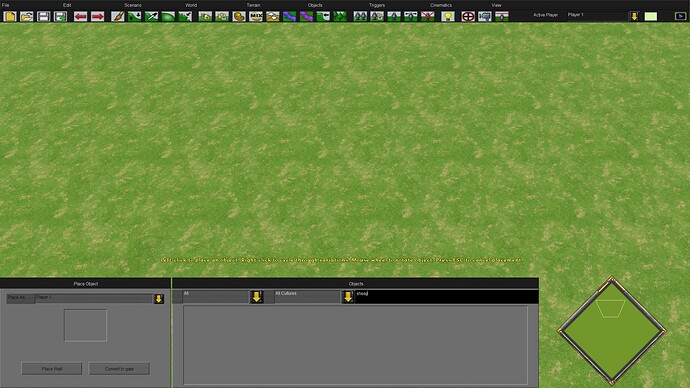The width and height of the screenshot is (690, 388).
Task: Click the play test scenario button
Action: (680, 16)
